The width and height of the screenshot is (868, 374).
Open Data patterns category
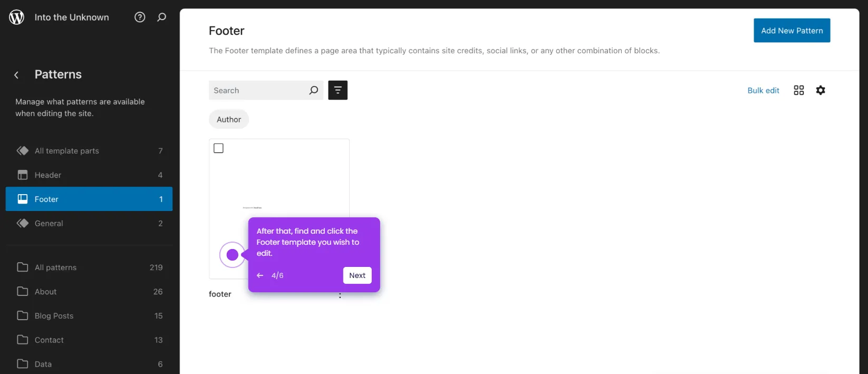coord(89,364)
